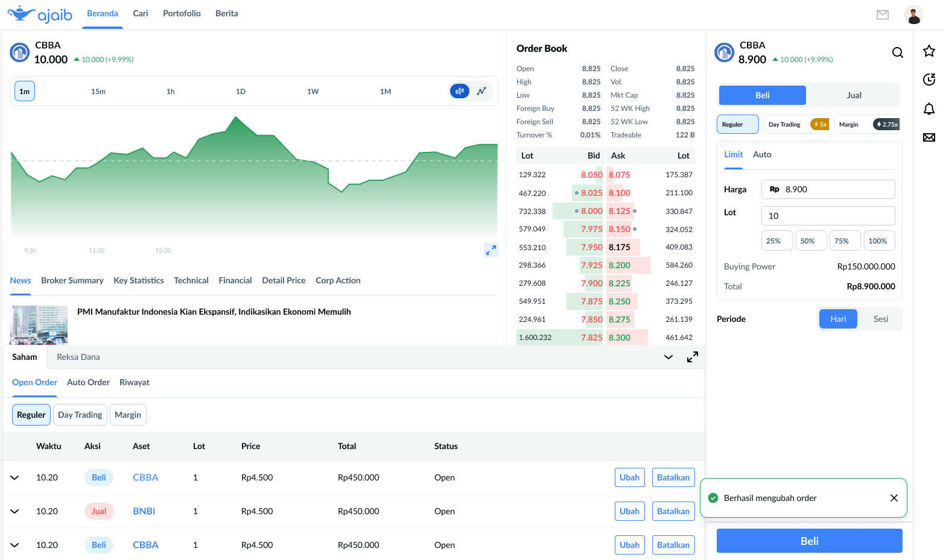This screenshot has height=560, width=943.
Task: Open notifications bell icon
Action: (x=929, y=109)
